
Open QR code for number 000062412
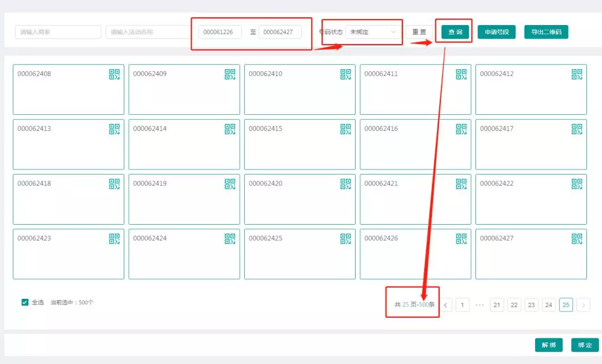click(577, 74)
